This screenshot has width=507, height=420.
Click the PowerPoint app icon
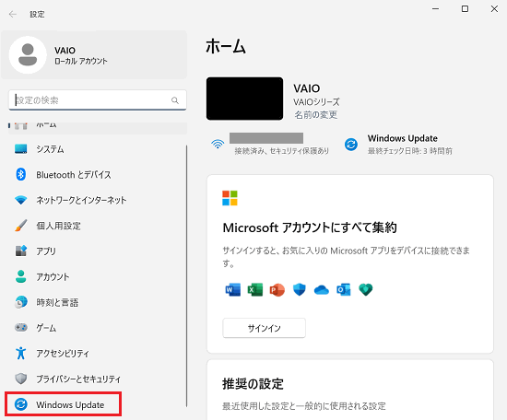(277, 290)
